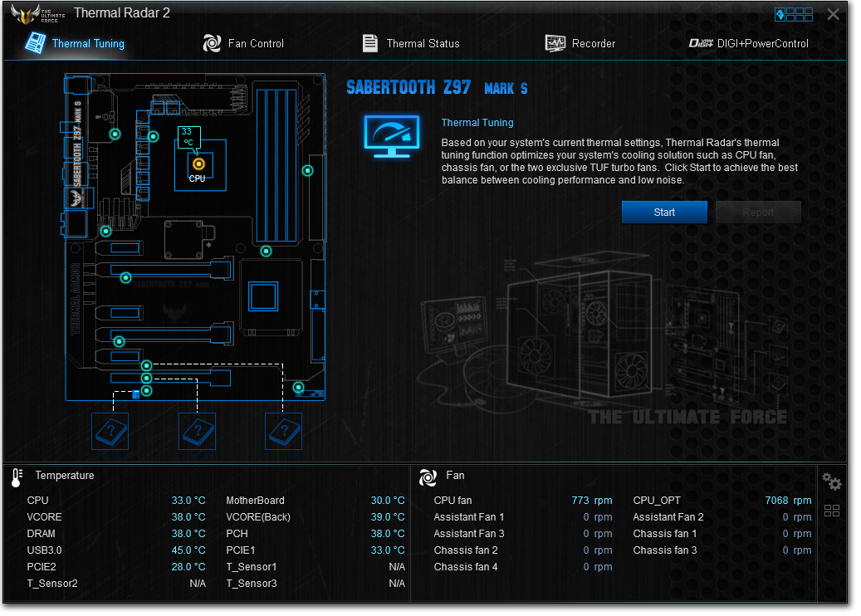
Task: Click the CPU_OPT speed 7068 rpm
Action: click(x=789, y=500)
